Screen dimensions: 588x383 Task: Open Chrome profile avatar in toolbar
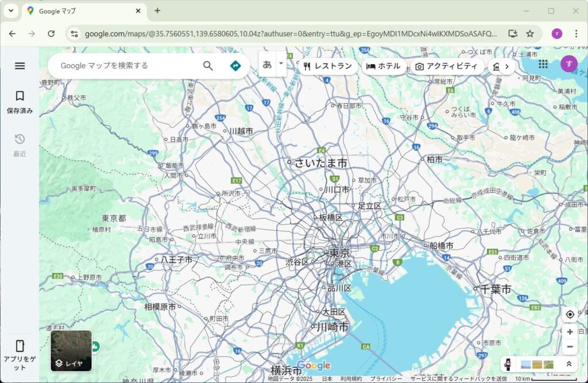coord(557,34)
